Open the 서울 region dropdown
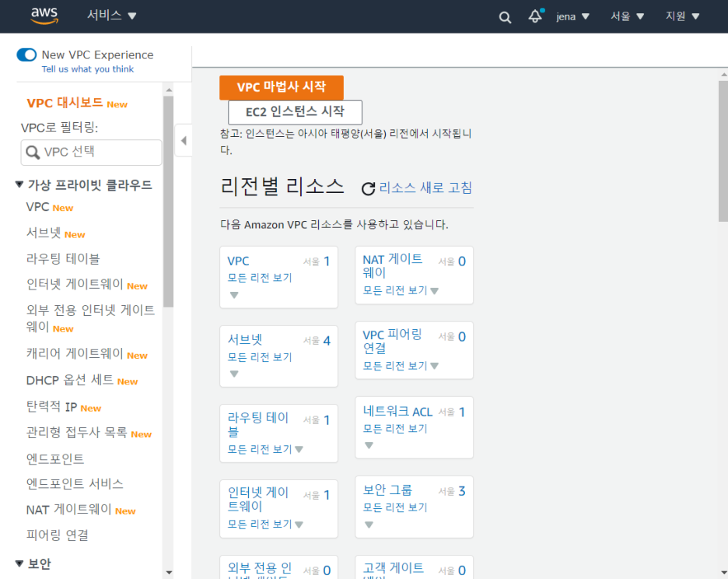Image resolution: width=728 pixels, height=579 pixels. (x=627, y=16)
